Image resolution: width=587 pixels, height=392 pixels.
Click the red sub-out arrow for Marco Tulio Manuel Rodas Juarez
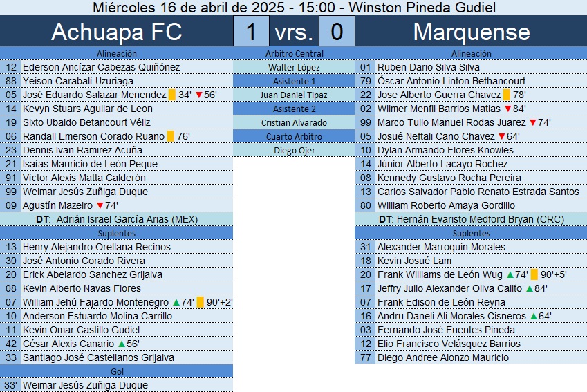point(533,123)
